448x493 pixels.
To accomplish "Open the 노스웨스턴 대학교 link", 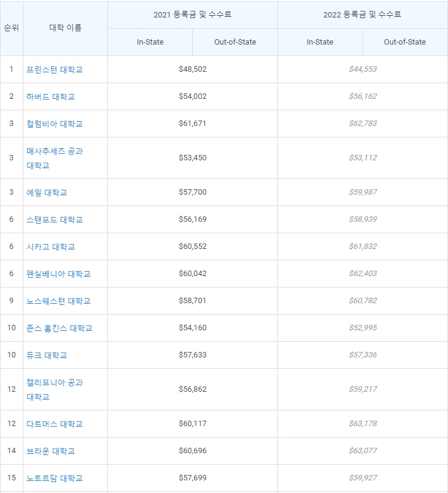I will 58,301.
